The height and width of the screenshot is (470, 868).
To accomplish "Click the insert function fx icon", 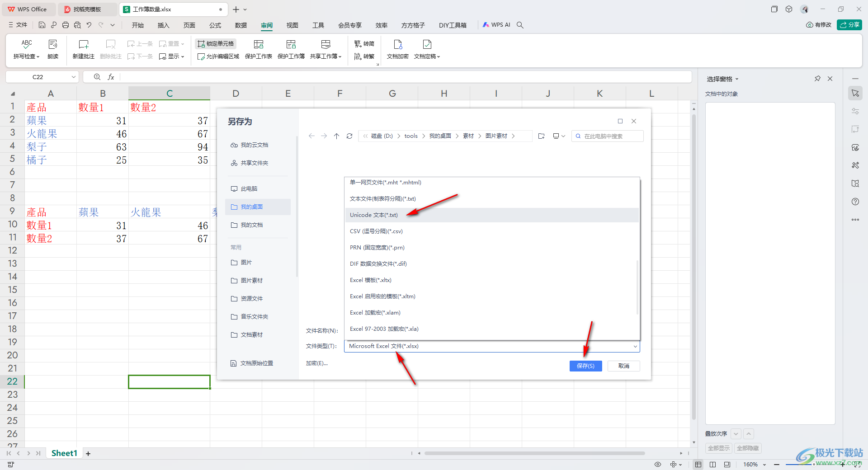I will click(111, 77).
